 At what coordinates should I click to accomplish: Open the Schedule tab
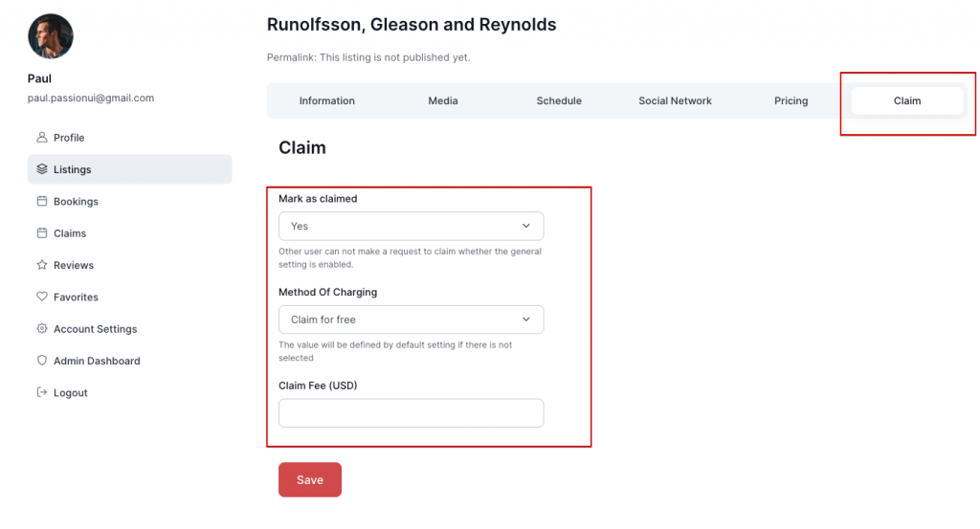click(x=559, y=100)
